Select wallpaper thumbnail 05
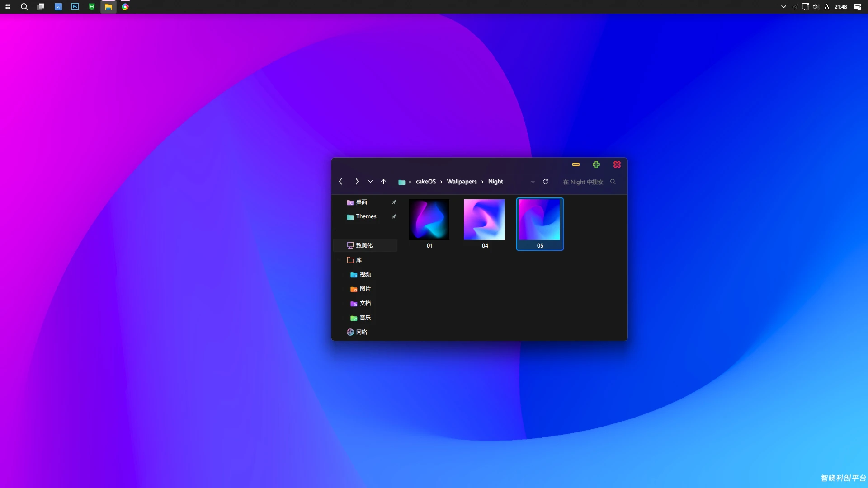The image size is (868, 488). [540, 224]
